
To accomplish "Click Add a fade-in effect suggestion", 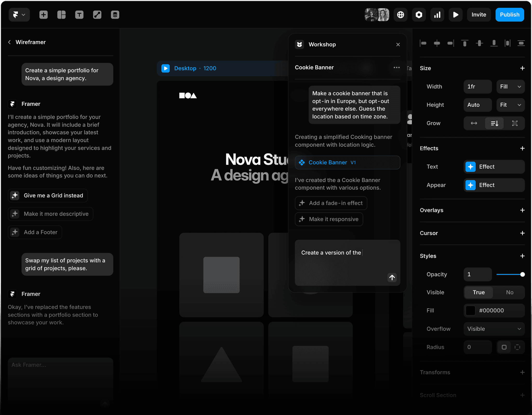I will (331, 203).
